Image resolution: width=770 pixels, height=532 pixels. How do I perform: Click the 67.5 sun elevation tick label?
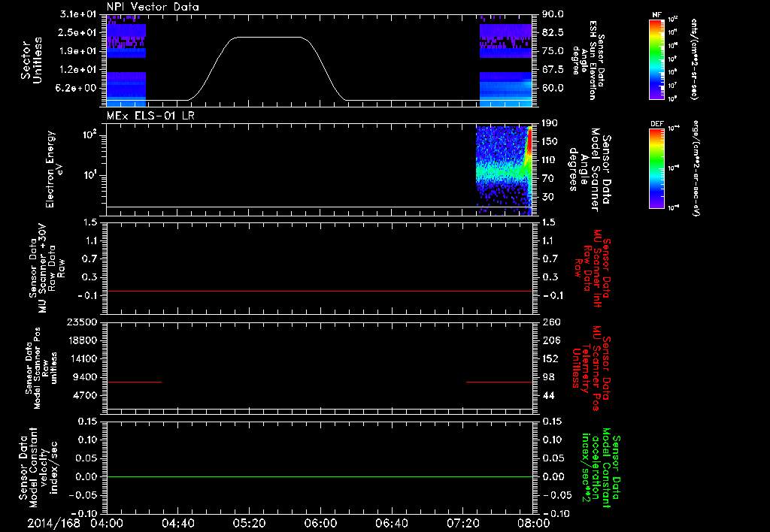(553, 70)
